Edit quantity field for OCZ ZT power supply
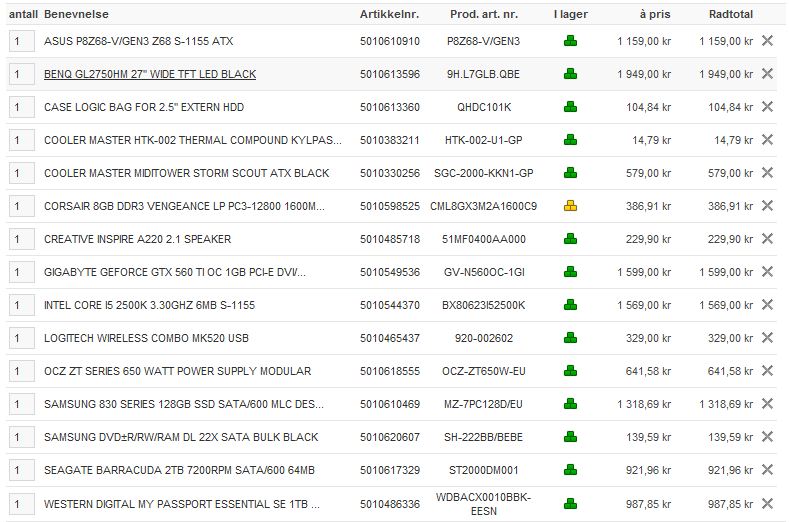Image resolution: width=789 pixels, height=522 pixels. coord(22,371)
